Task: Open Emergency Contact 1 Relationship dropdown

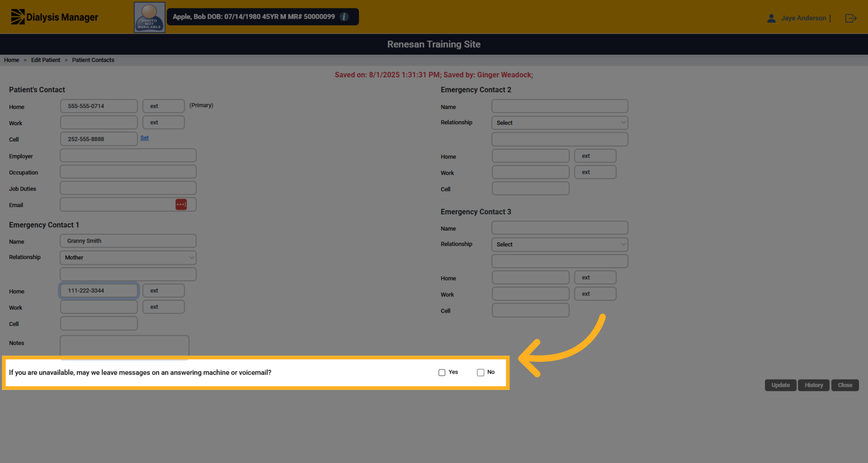Action: [128, 258]
